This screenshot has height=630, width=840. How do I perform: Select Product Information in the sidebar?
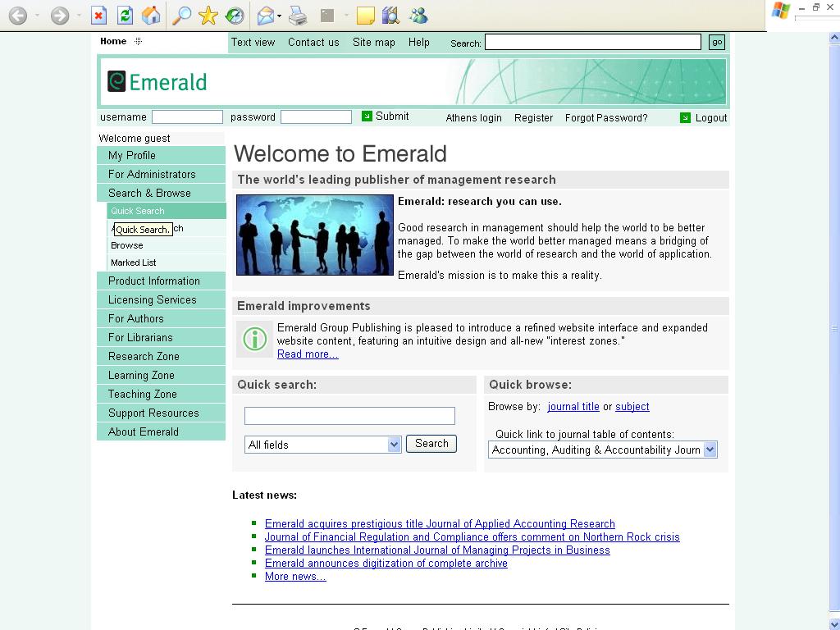(x=162, y=281)
